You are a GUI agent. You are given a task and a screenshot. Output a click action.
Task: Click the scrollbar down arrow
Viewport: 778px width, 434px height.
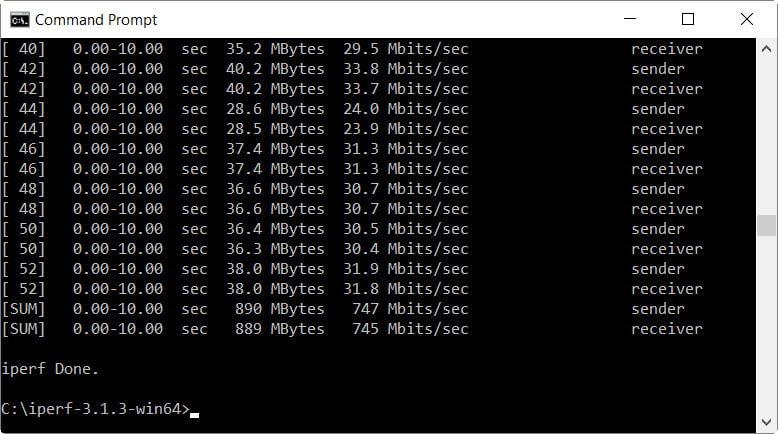(x=766, y=422)
